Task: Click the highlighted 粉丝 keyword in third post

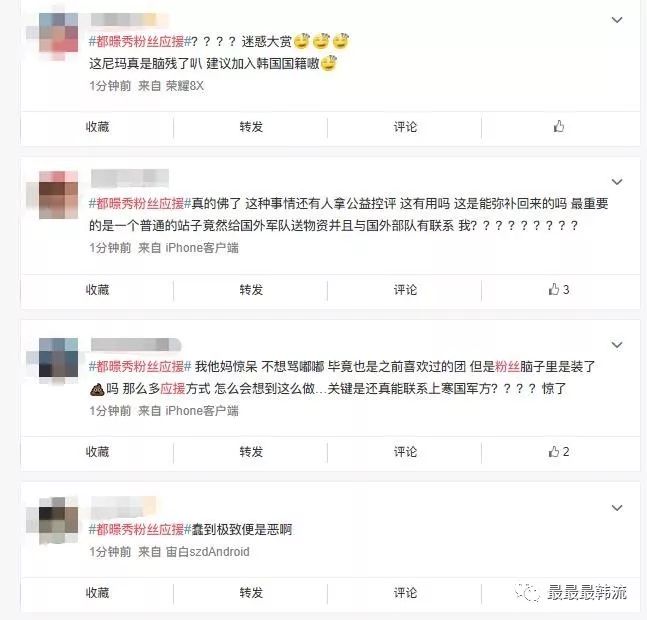Action: coord(507,366)
